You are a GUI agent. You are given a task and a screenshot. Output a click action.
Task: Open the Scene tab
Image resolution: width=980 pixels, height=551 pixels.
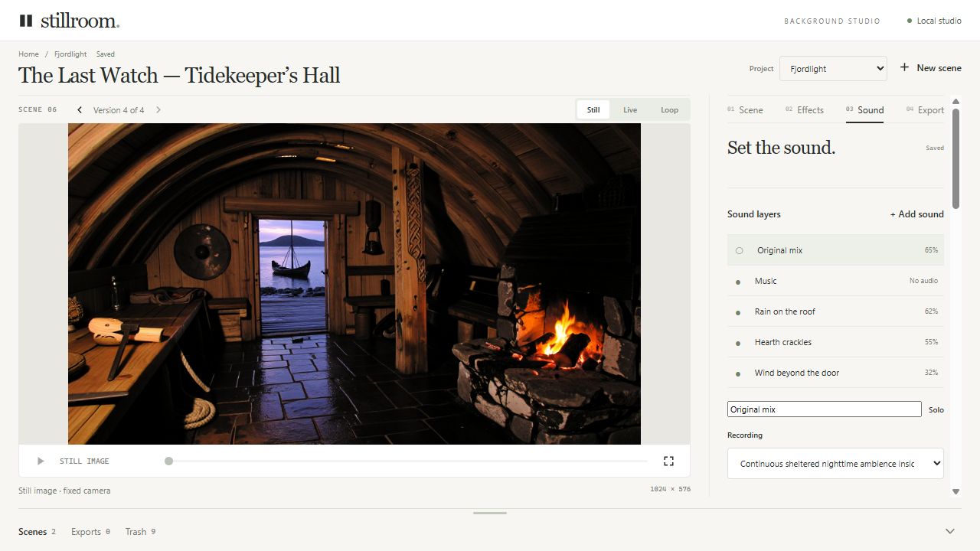pos(745,110)
